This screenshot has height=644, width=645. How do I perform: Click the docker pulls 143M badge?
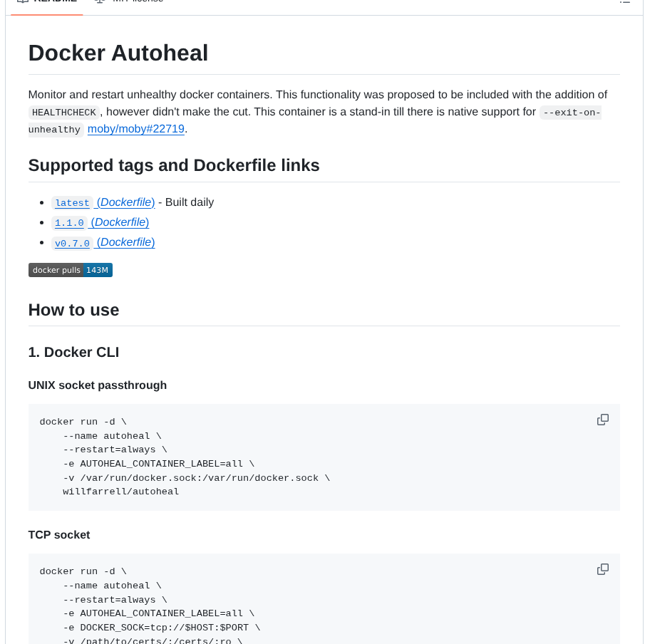(70, 269)
